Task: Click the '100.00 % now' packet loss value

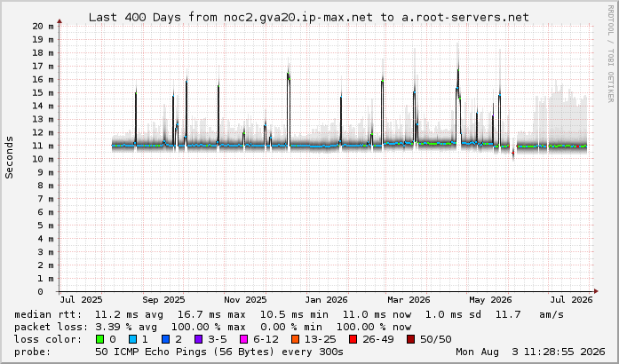Action: (x=374, y=327)
